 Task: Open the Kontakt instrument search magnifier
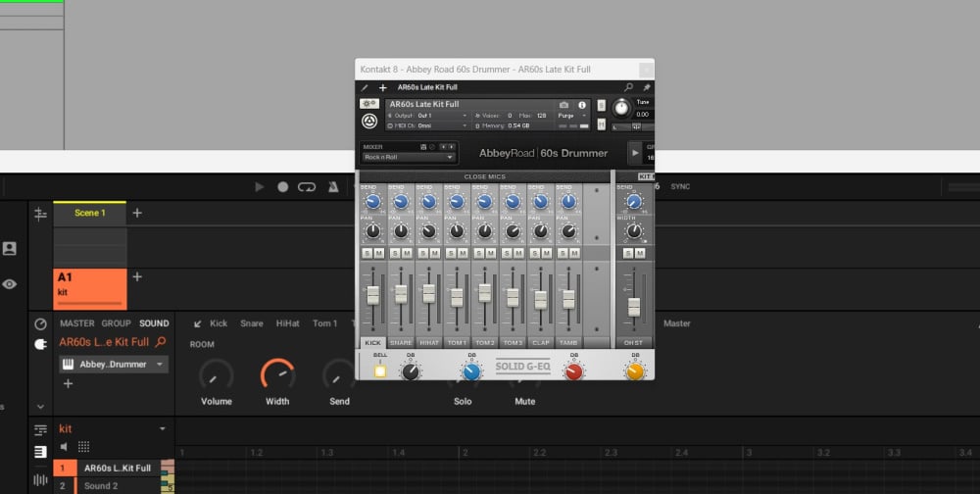pos(628,87)
